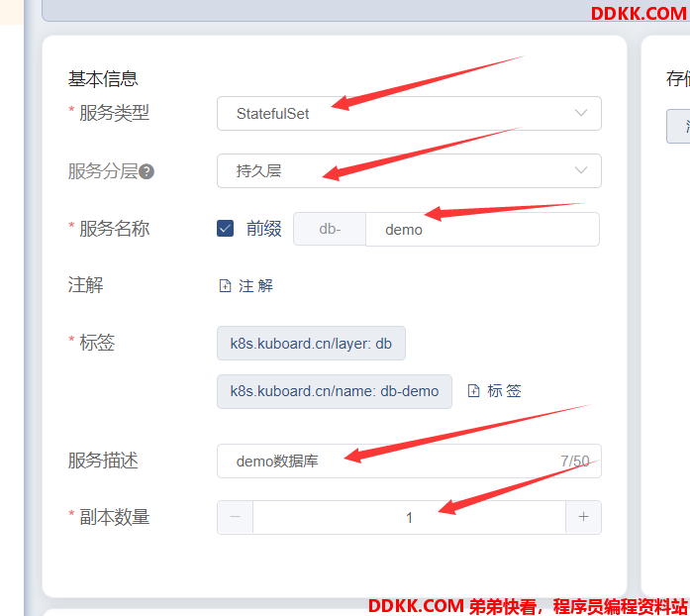Click the help icon beside 服务分层

point(147,171)
